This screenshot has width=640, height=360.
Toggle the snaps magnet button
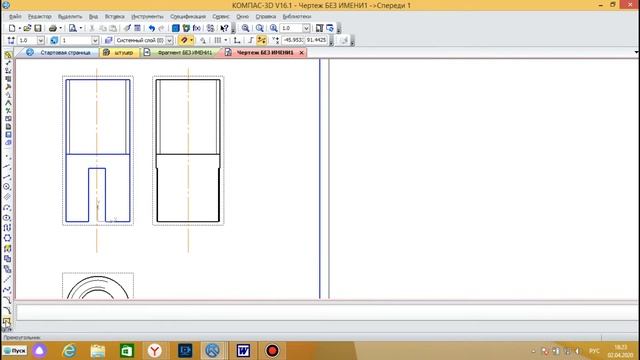[184, 40]
